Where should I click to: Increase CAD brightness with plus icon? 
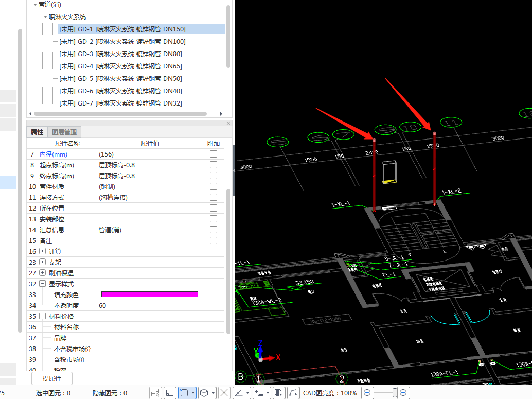[403, 393]
